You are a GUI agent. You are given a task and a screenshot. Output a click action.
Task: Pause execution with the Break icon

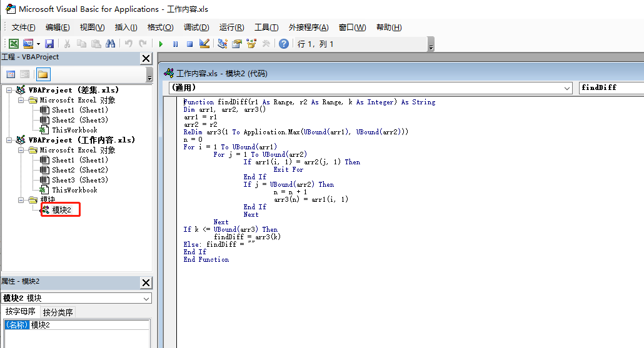point(175,44)
